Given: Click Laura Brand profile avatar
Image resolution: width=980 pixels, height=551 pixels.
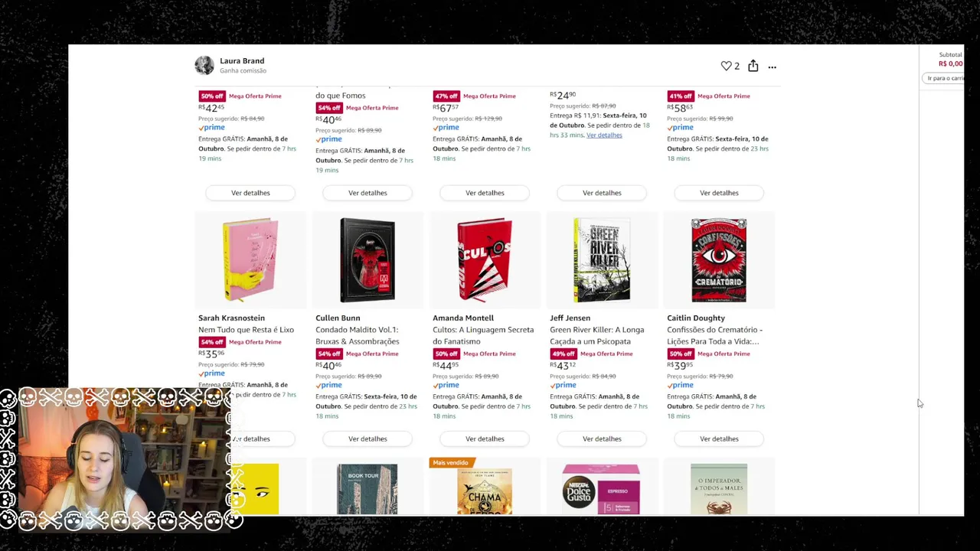Looking at the screenshot, I should (204, 66).
